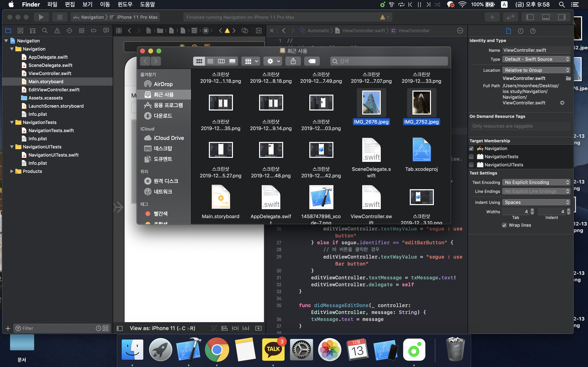Image resolution: width=588 pixels, height=367 pixels.
Task: Show the History inspector clock icon
Action: pos(520,31)
